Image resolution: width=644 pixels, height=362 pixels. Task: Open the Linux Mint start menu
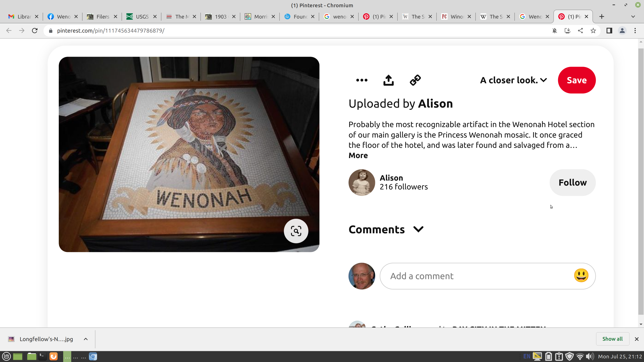(6, 356)
